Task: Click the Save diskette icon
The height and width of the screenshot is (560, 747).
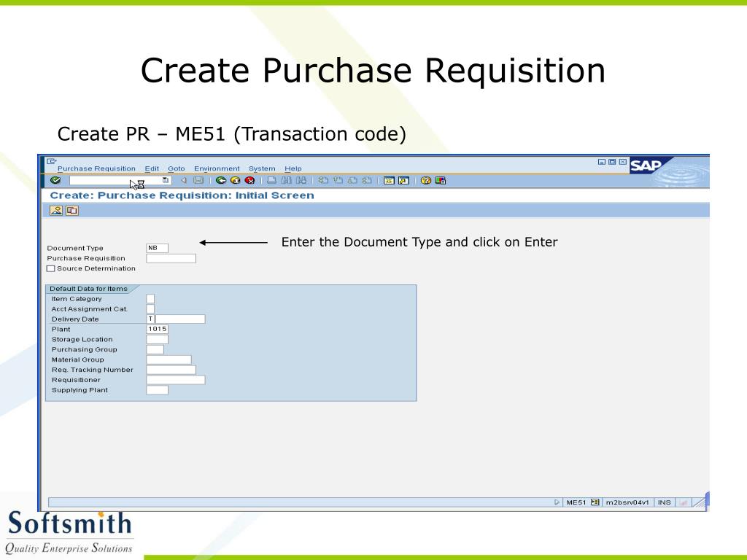Action: click(x=198, y=181)
